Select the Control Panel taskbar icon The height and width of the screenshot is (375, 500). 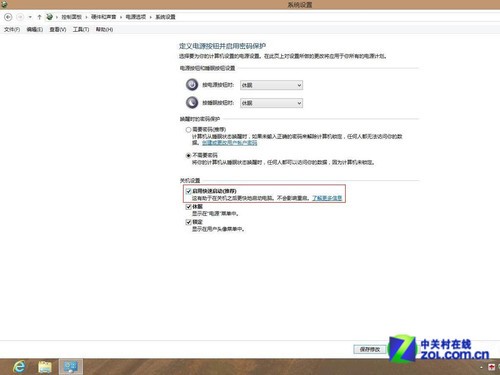[71, 367]
